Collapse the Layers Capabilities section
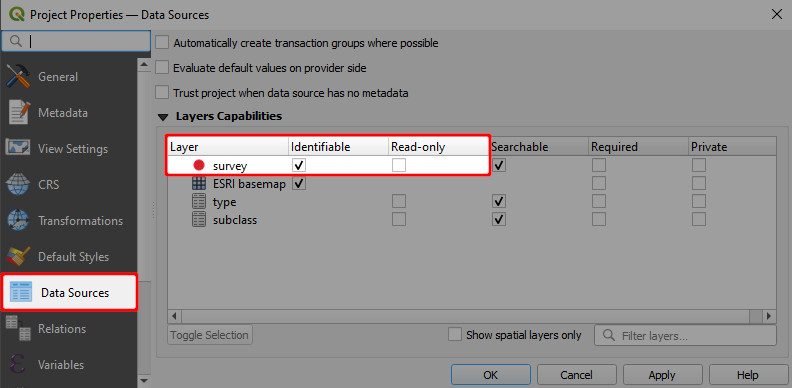This screenshot has width=792, height=388. (163, 117)
